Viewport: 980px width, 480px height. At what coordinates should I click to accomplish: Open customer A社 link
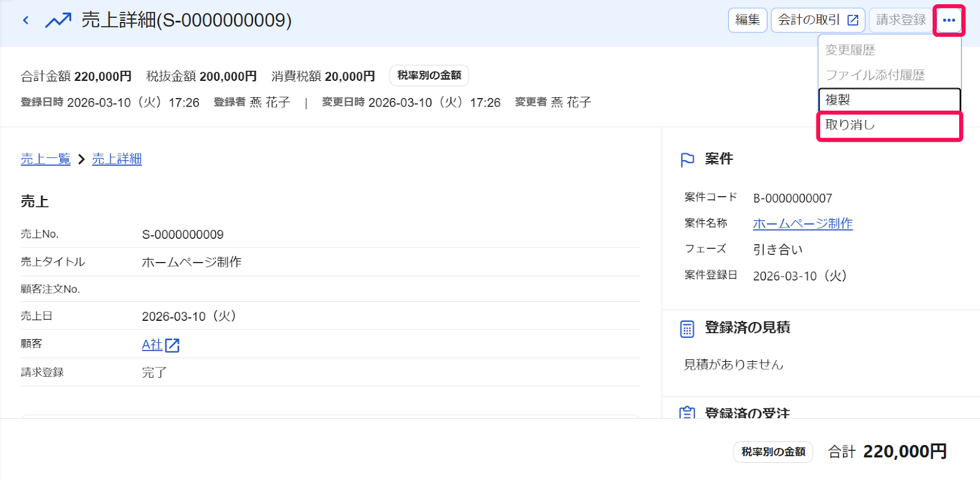(x=152, y=345)
